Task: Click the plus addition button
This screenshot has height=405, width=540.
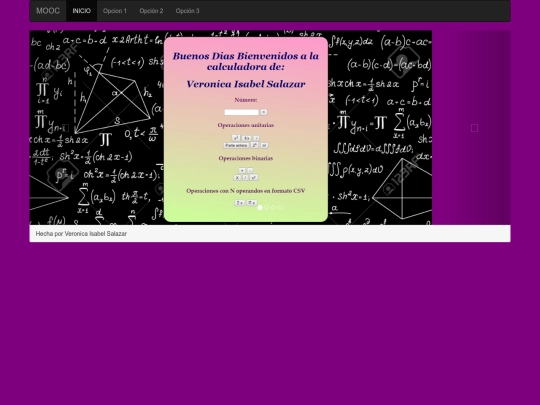Action: [x=242, y=171]
